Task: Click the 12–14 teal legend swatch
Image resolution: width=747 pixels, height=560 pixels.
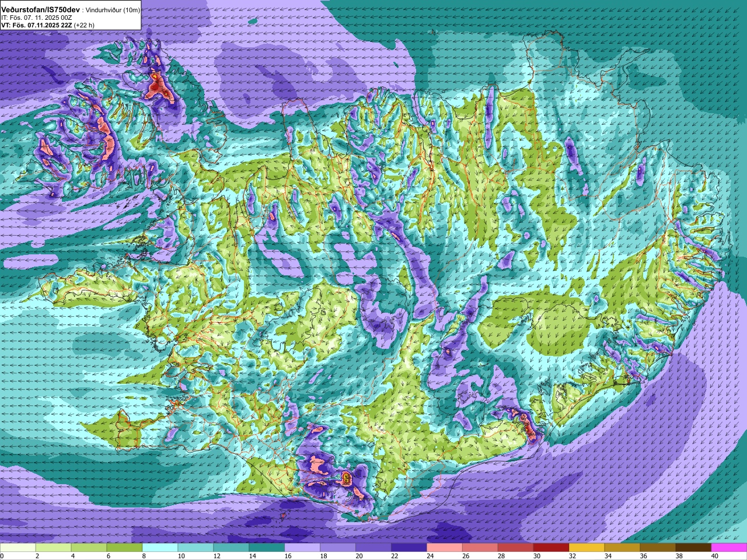Action: tap(231, 548)
